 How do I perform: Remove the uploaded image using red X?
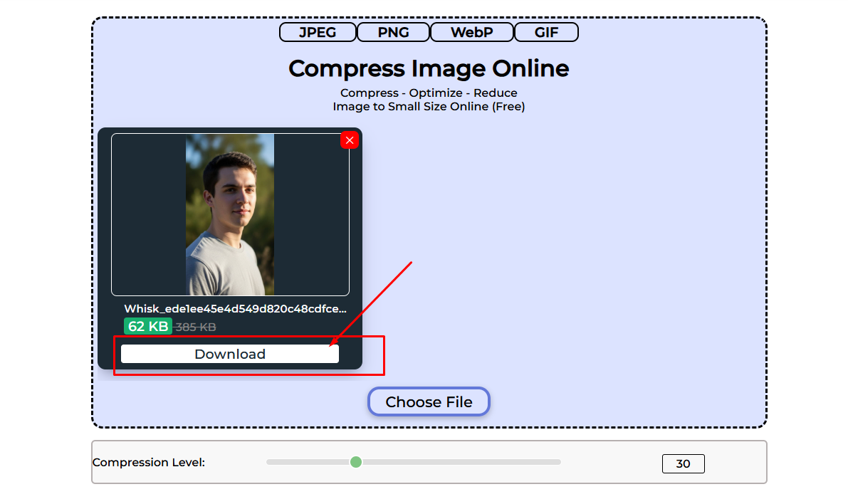tap(350, 140)
